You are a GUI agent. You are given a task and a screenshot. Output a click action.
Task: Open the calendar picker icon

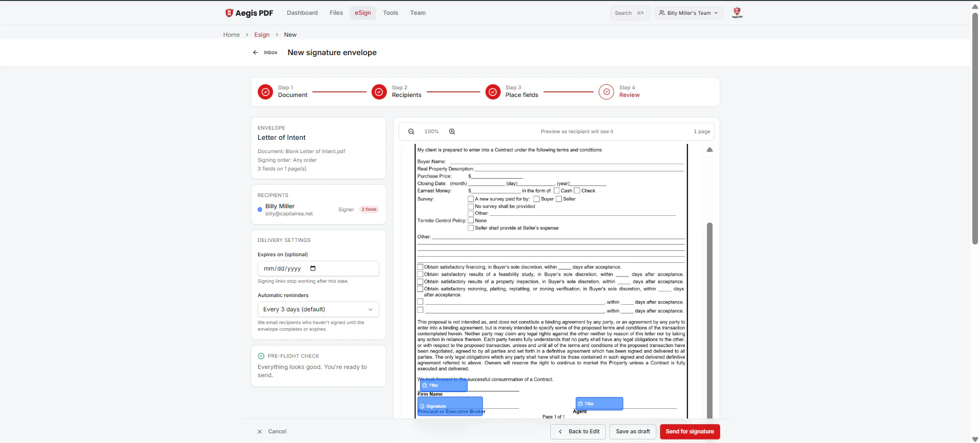coord(313,268)
